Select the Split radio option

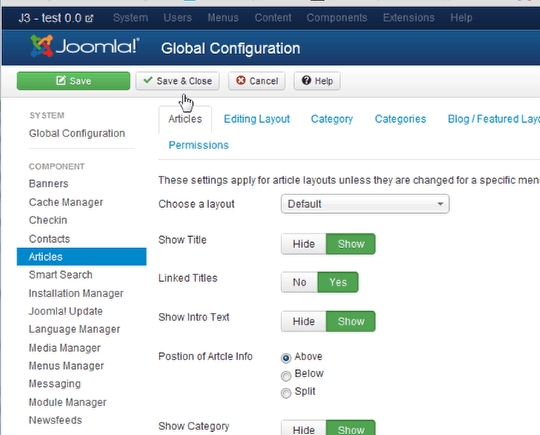pyautogui.click(x=286, y=393)
